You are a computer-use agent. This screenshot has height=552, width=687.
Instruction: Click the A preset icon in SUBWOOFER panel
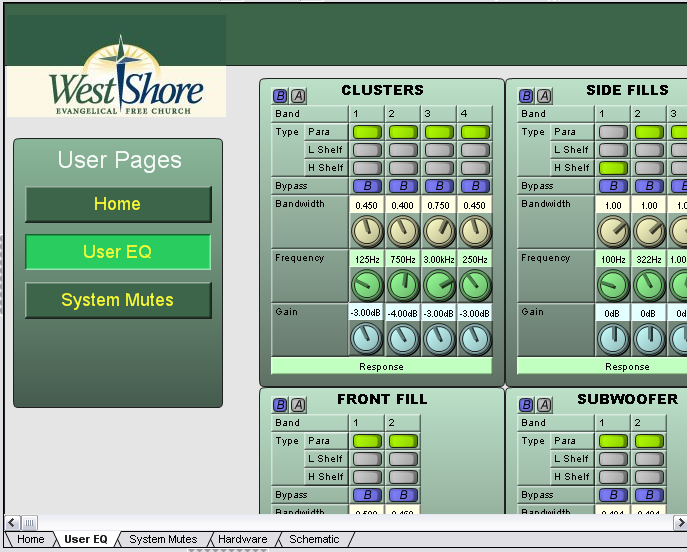545,405
